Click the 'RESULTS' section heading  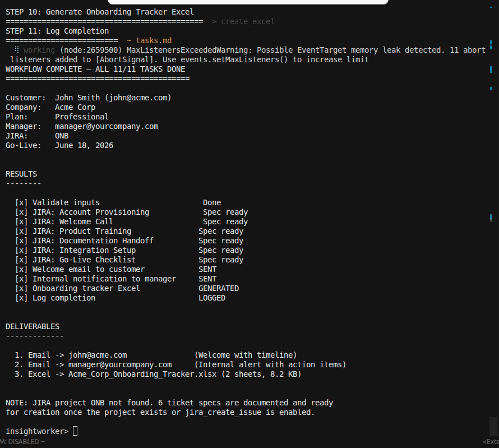click(21, 174)
